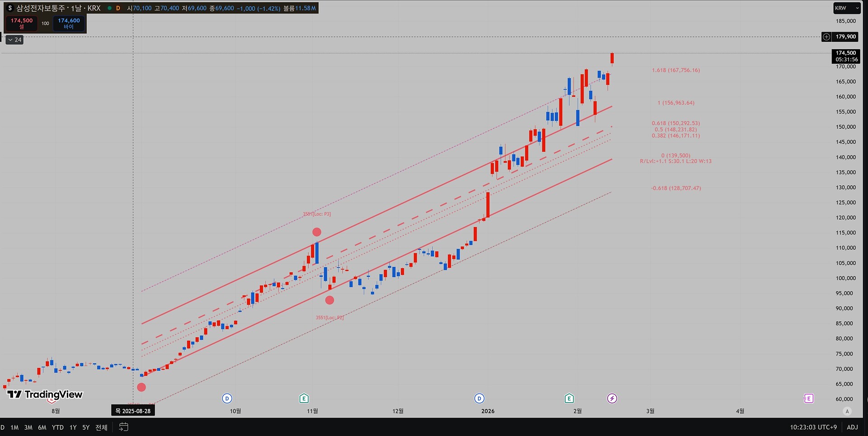The height and width of the screenshot is (436, 868).
Task: Click the order quantity 100 field
Action: (x=45, y=23)
